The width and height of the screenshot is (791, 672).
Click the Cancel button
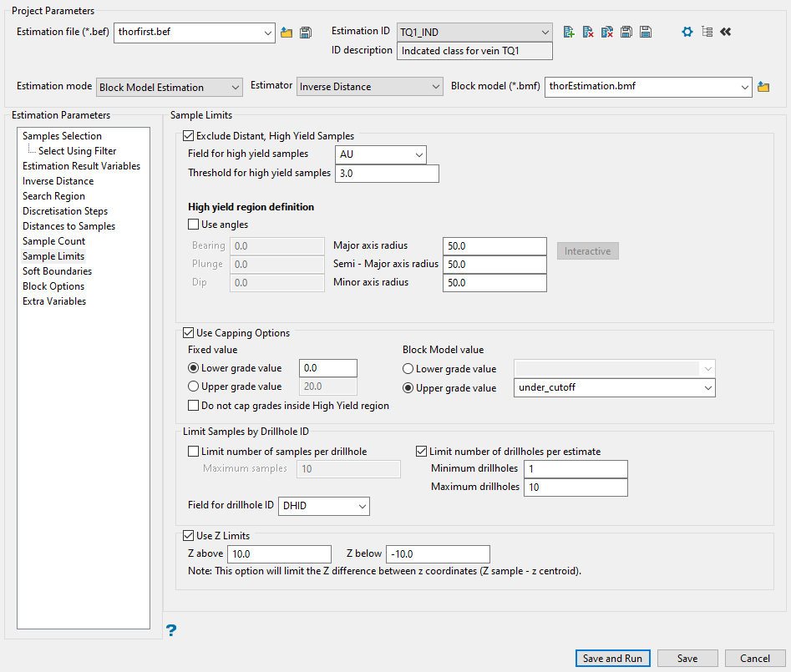(x=754, y=659)
